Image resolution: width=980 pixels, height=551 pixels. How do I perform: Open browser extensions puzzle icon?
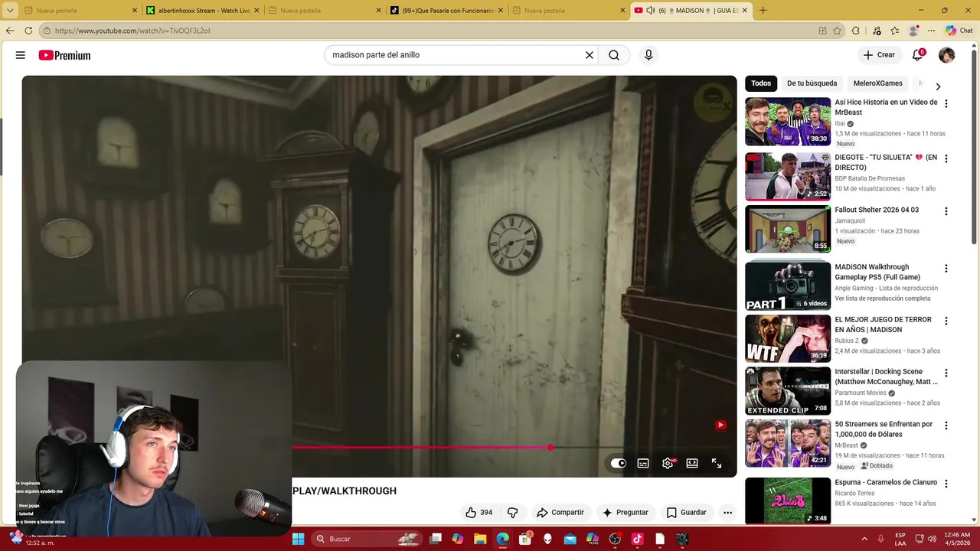pyautogui.click(x=856, y=31)
